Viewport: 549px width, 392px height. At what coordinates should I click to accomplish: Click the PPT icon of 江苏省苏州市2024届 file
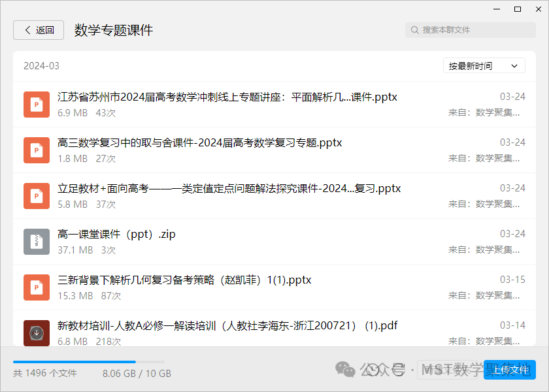37,105
